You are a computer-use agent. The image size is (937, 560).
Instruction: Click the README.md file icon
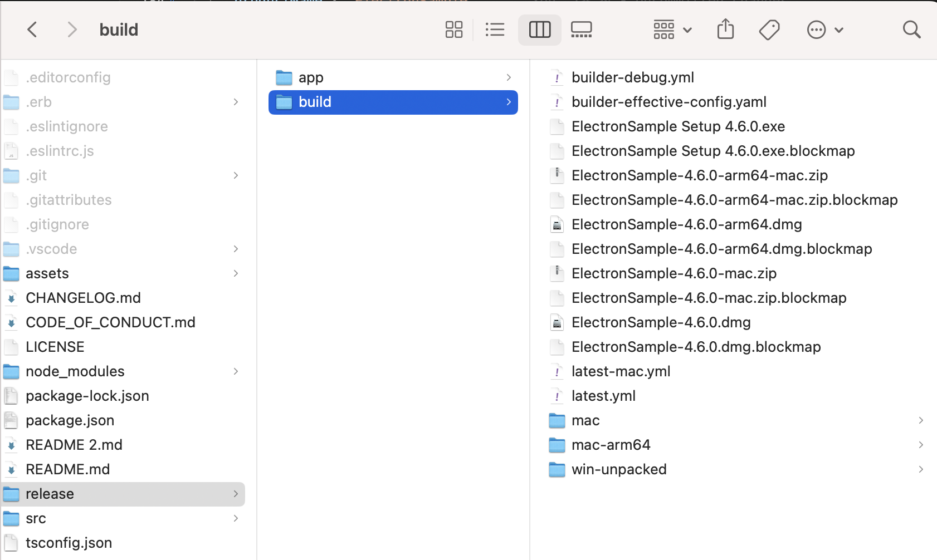11,469
